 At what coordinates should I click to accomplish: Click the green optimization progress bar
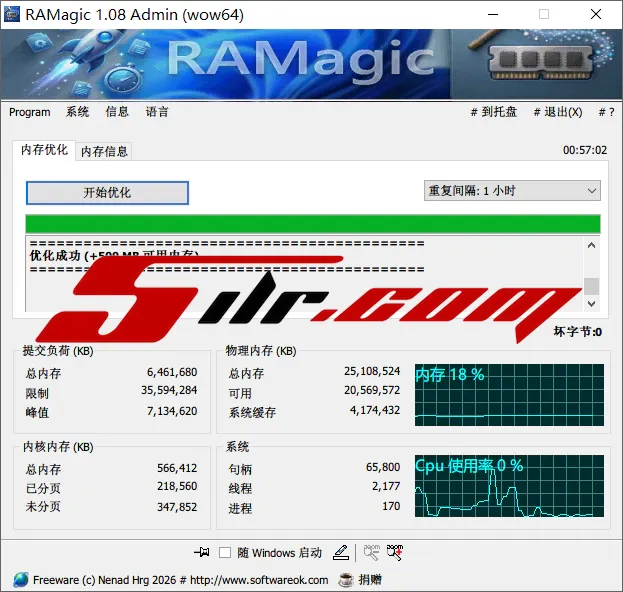click(313, 224)
